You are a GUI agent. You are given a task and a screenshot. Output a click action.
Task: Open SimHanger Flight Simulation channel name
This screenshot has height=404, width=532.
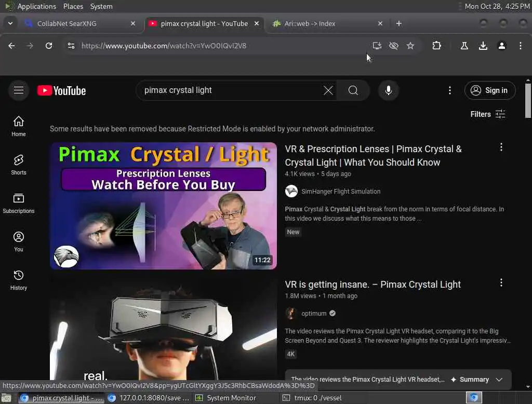341,191
